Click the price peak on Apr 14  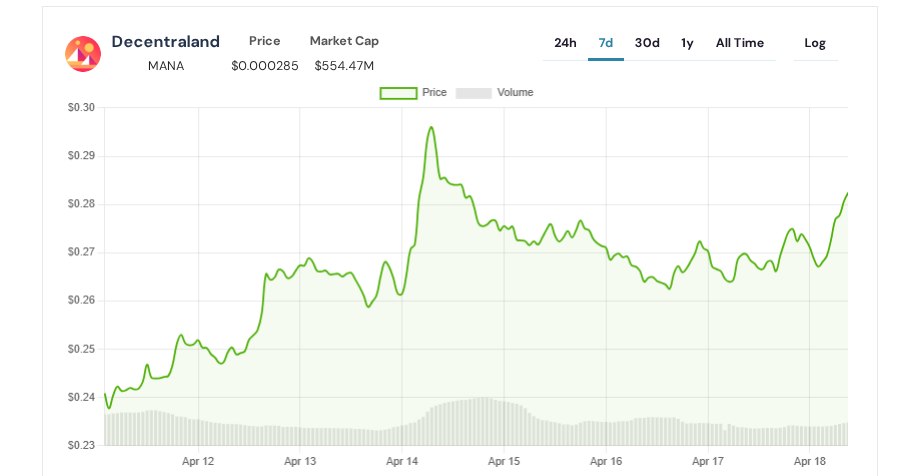[x=431, y=128]
